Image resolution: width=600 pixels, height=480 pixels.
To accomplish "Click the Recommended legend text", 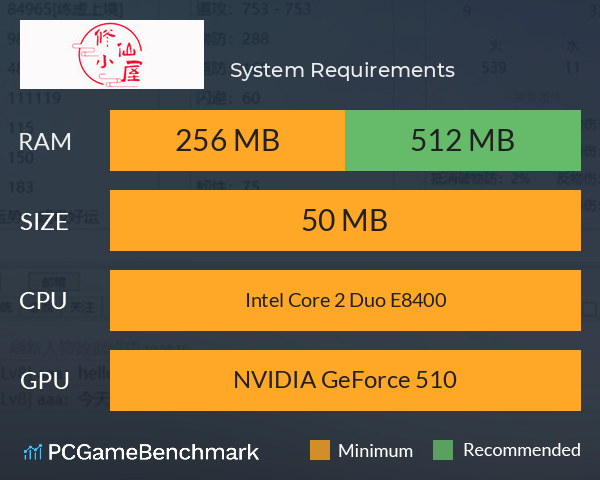I will [x=522, y=450].
